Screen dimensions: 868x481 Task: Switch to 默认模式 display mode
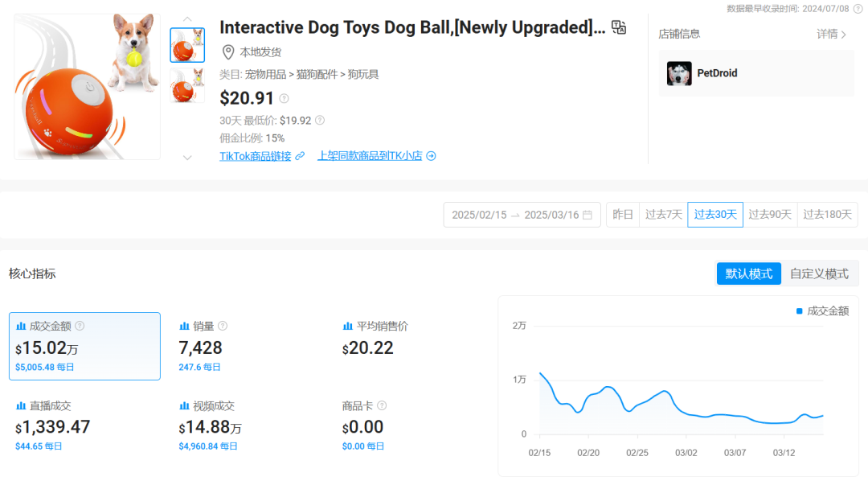tap(749, 273)
